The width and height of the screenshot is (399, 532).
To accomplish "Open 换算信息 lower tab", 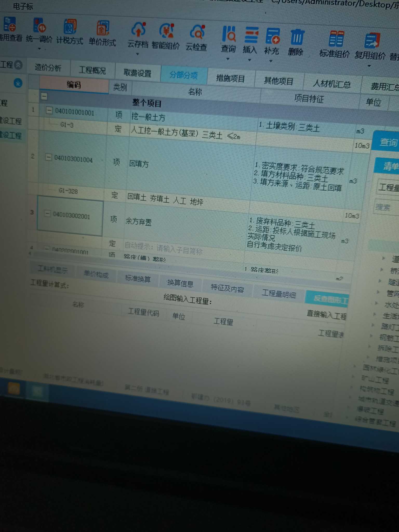I will point(180,283).
